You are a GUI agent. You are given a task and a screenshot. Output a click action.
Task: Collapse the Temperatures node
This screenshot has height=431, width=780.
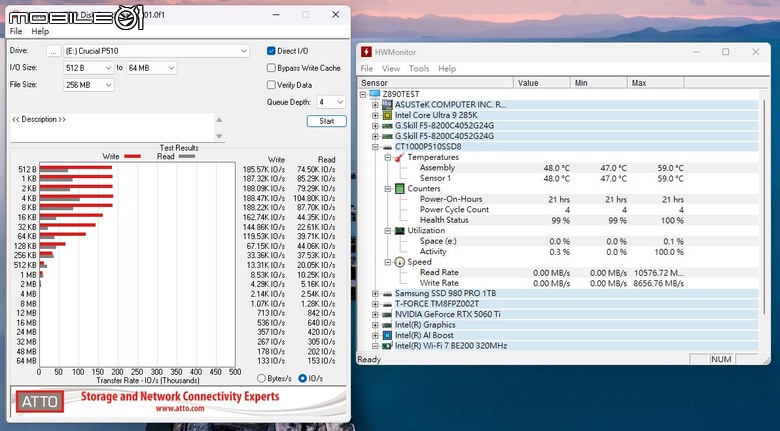(x=388, y=157)
